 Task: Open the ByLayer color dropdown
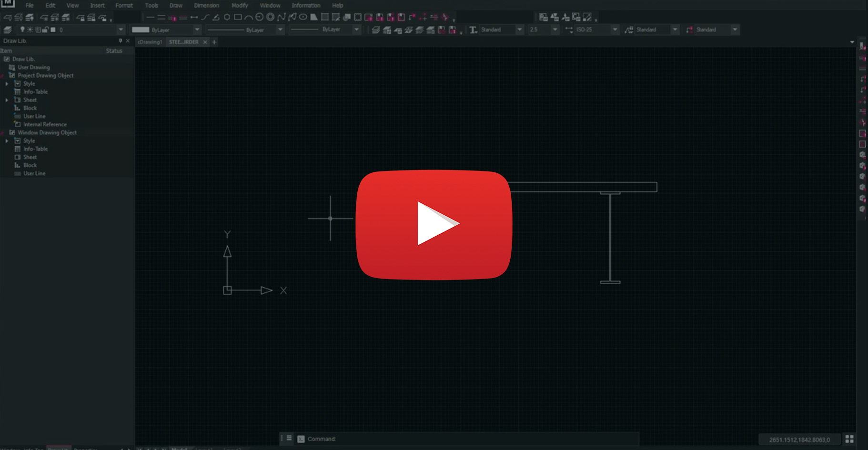(197, 30)
